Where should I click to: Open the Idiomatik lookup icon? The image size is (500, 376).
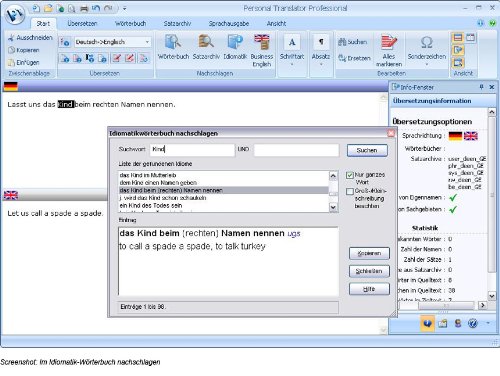click(x=235, y=47)
